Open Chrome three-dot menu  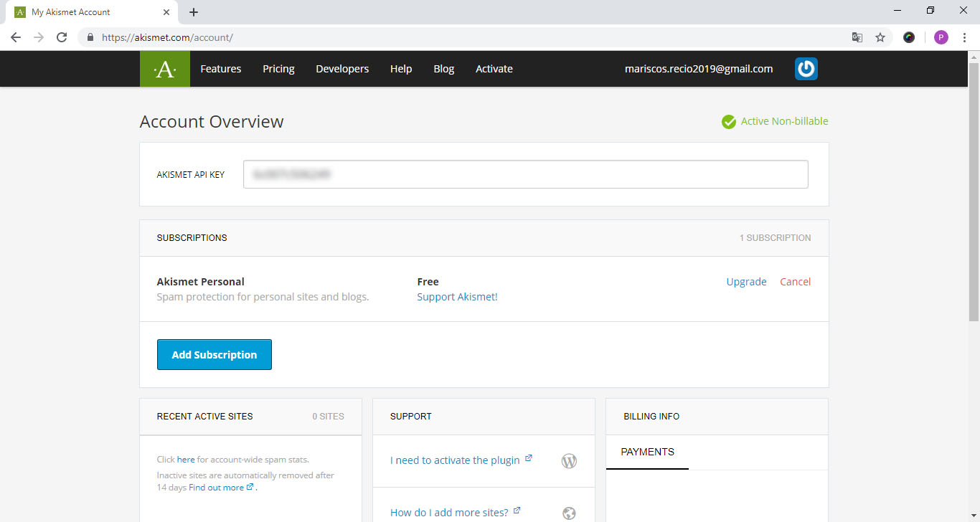[965, 37]
